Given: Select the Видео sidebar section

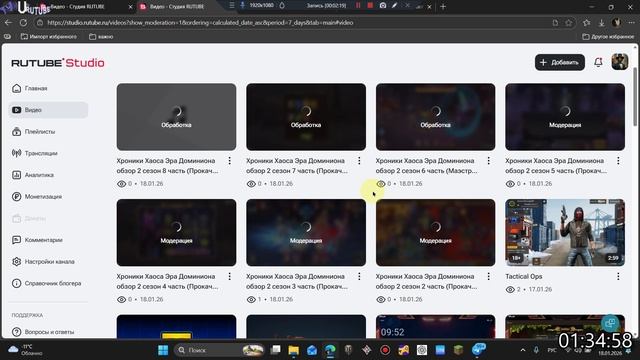Looking at the screenshot, I should click(48, 110).
